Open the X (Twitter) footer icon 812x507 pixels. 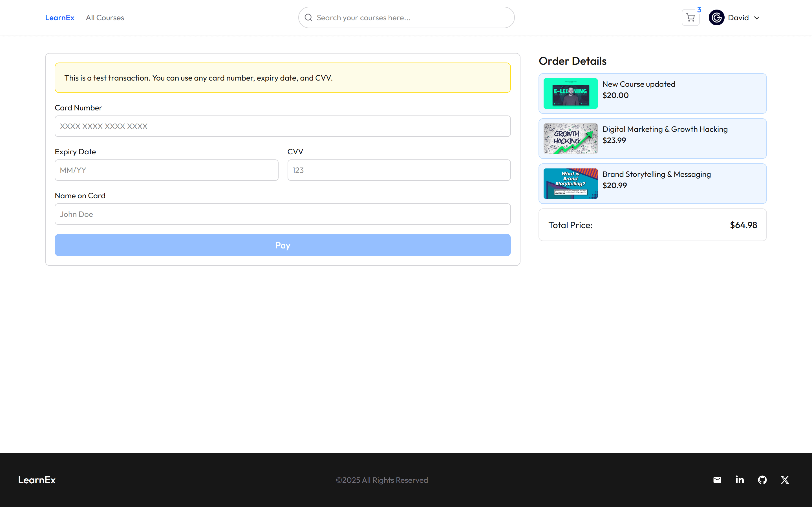click(784, 480)
